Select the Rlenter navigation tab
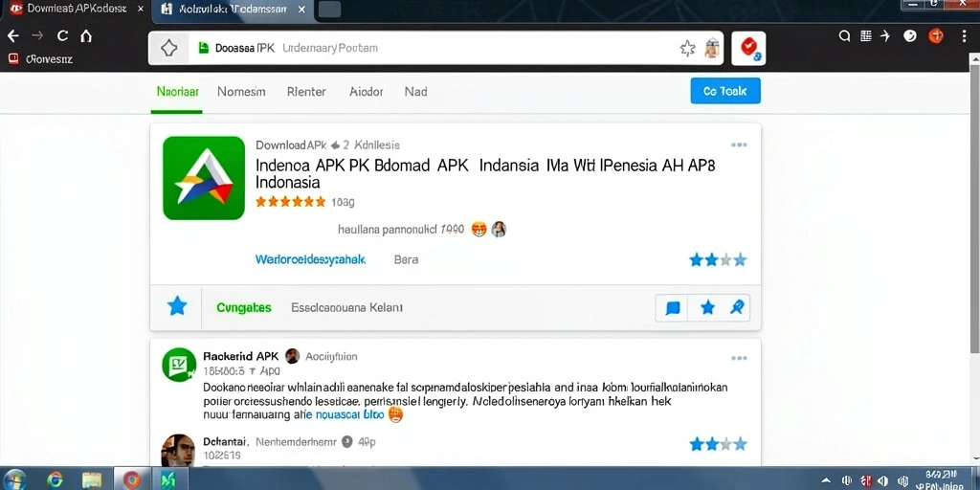The width and height of the screenshot is (980, 490). [x=306, y=92]
